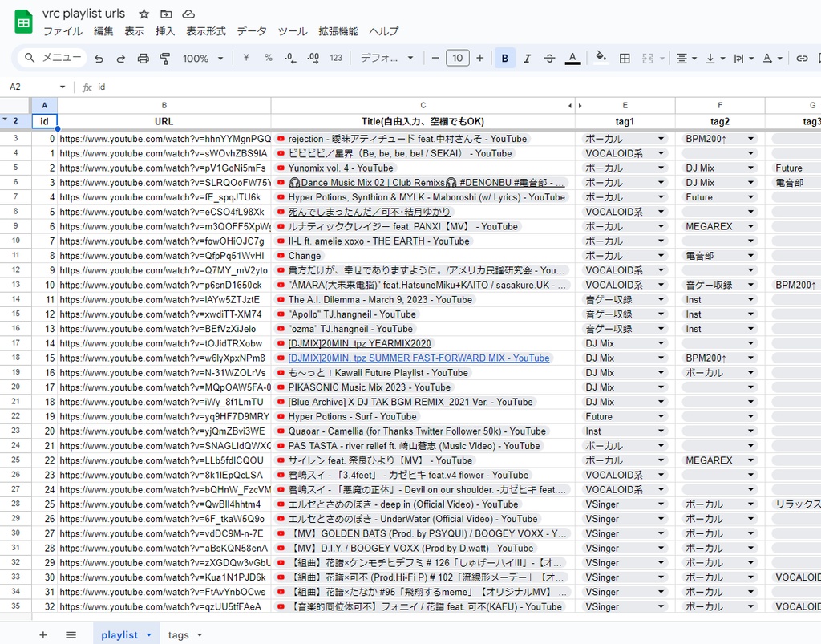Open the 20MIN. tpz YEARMIX2020 link
The image size is (821, 644).
tap(360, 343)
